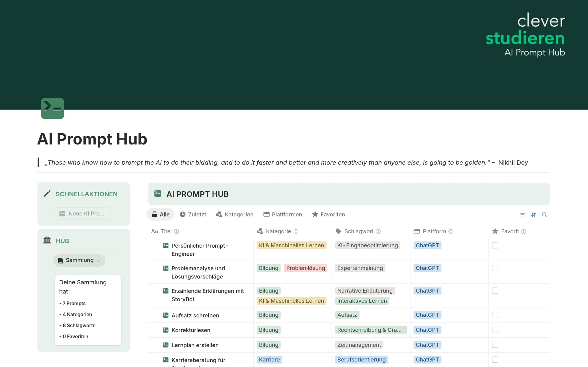Screen dimensions: 588x367
Task: Open database search magnifier icon
Action: (545, 215)
